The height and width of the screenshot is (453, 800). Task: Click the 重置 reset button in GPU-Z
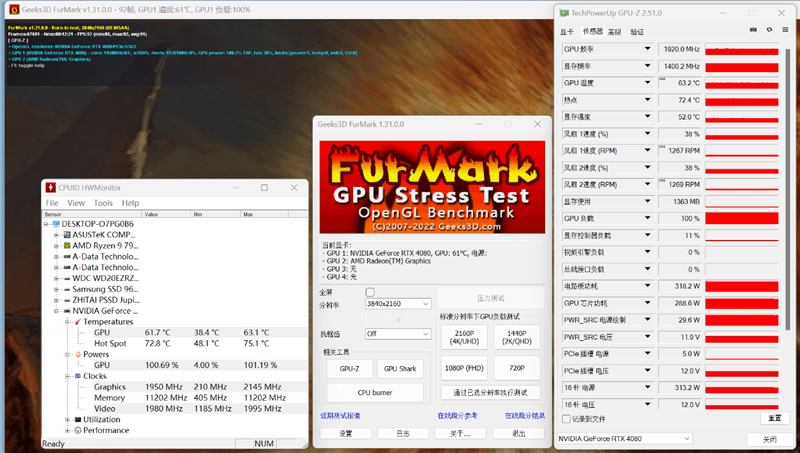774,418
